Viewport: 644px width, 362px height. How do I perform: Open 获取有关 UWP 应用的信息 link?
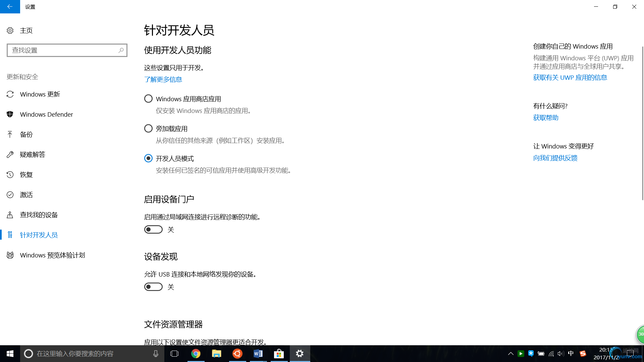[x=570, y=77]
